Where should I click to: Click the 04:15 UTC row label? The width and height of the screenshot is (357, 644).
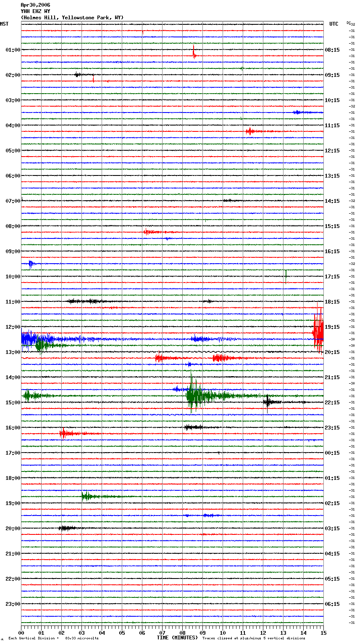pos(332,554)
